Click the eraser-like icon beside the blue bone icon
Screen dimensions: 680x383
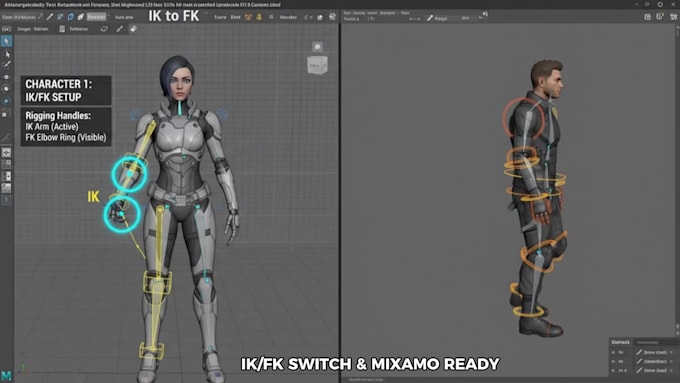pyautogui.click(x=81, y=17)
